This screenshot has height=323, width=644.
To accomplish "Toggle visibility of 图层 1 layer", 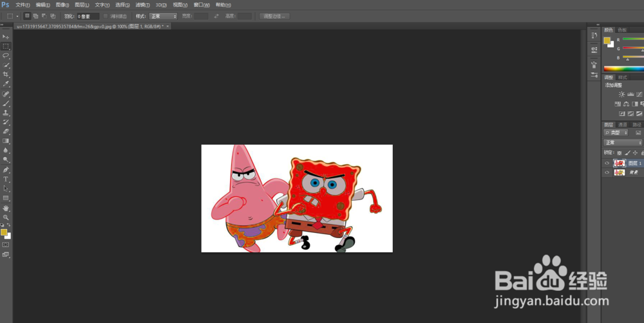I will 607,163.
